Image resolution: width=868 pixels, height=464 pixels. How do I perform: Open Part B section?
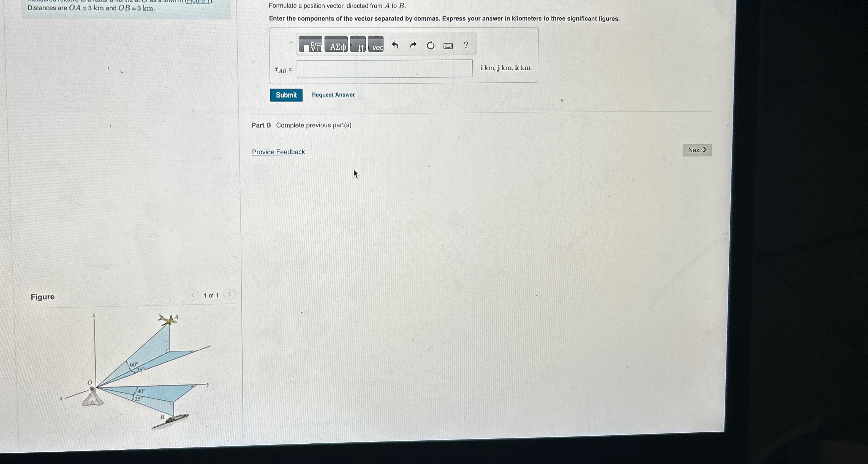coord(261,124)
